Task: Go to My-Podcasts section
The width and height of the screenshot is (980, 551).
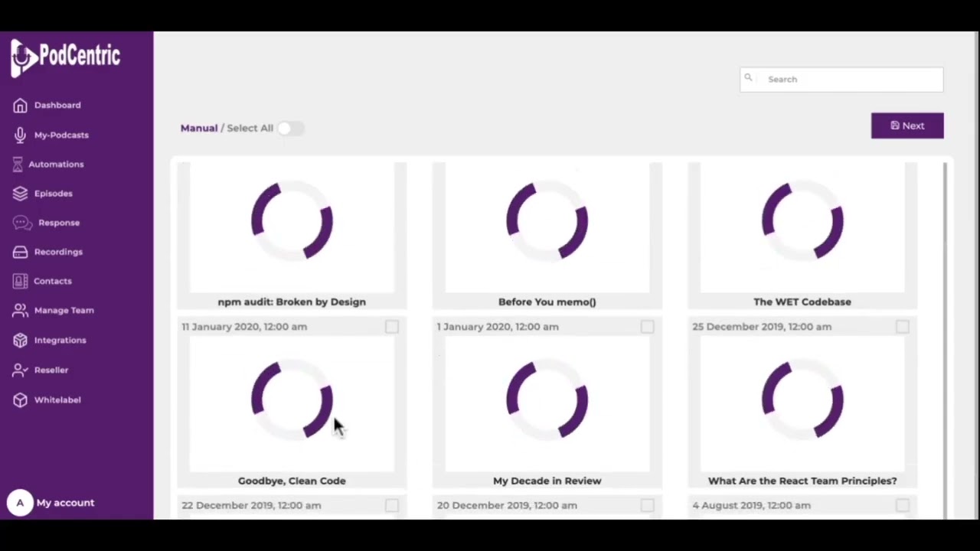Action: pos(61,135)
